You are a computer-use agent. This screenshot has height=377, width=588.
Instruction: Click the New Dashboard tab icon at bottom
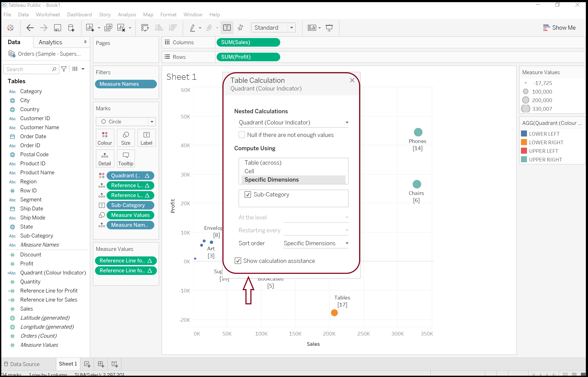[x=101, y=364]
